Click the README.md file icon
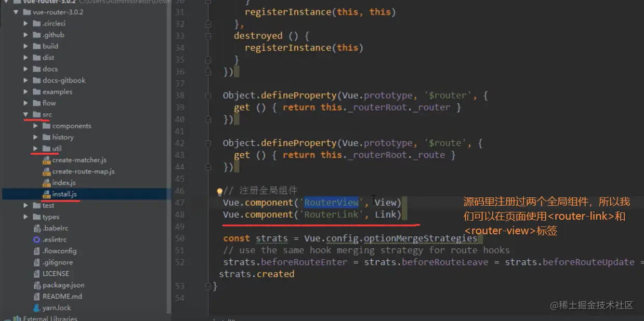Screen dimensions: 644x321 coord(37,297)
